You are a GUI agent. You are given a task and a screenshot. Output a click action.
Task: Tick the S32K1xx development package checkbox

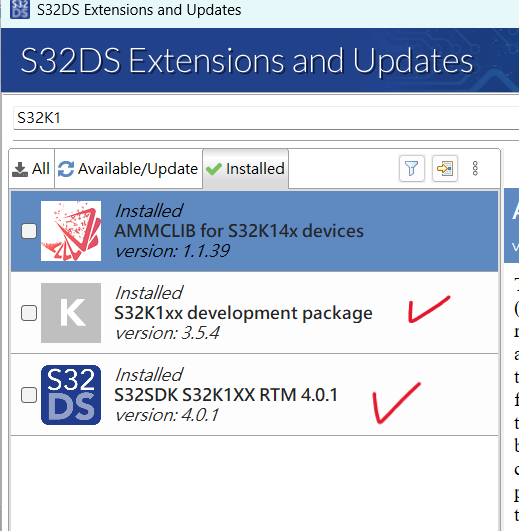point(29,313)
